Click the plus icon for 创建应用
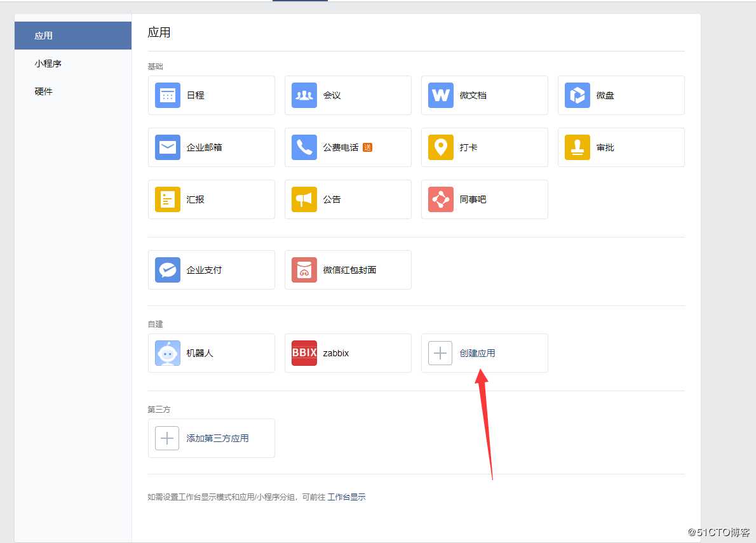756x543 pixels. [440, 352]
